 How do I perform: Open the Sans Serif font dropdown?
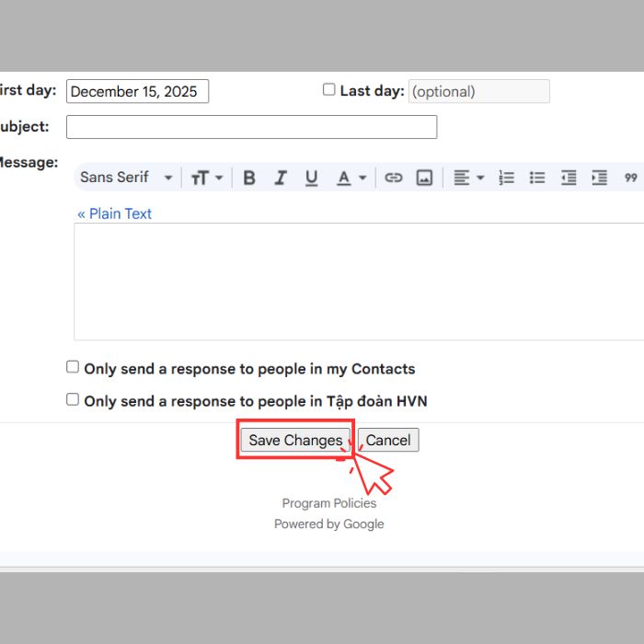126,178
